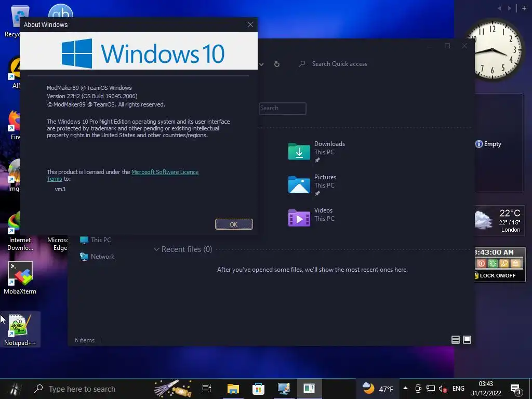Open taskbar clock showing 03:43
This screenshot has width=532, height=399.
click(486, 389)
